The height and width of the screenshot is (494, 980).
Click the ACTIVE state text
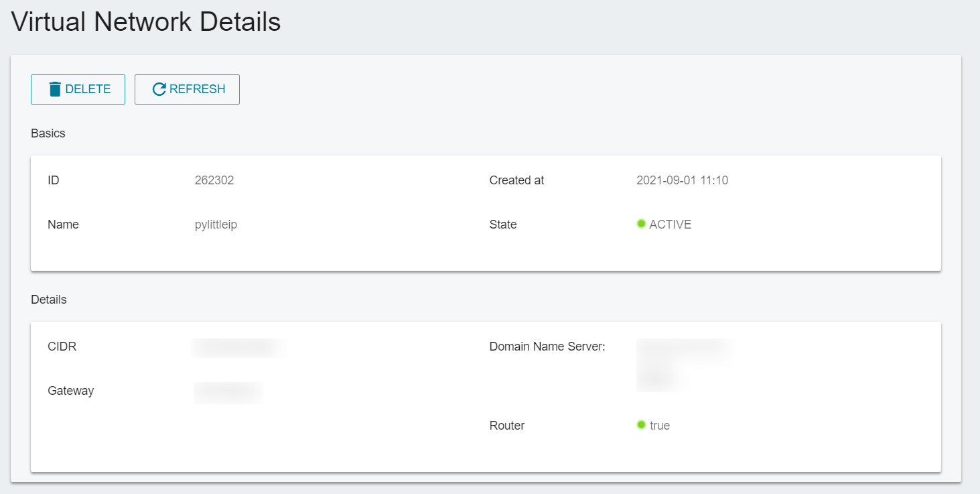pos(671,225)
